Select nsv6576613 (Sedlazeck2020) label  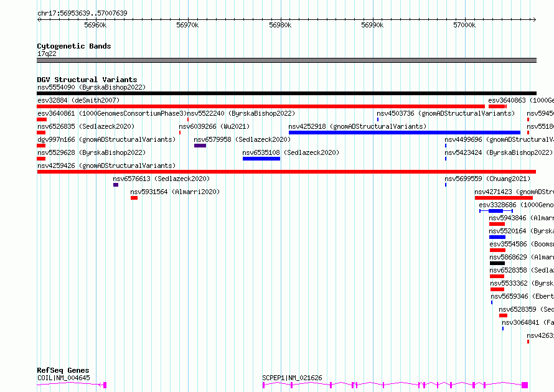coord(161,179)
